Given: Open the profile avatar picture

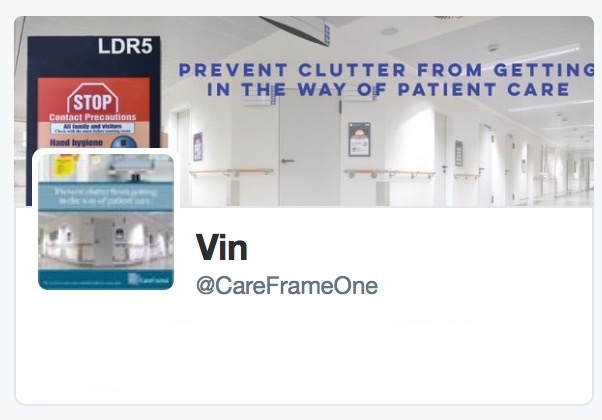Looking at the screenshot, I should click(106, 222).
